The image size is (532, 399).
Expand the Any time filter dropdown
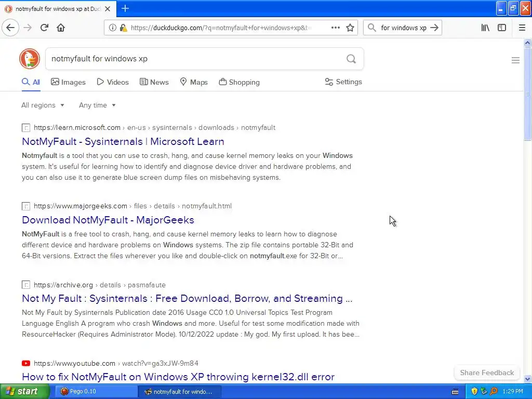[97, 105]
